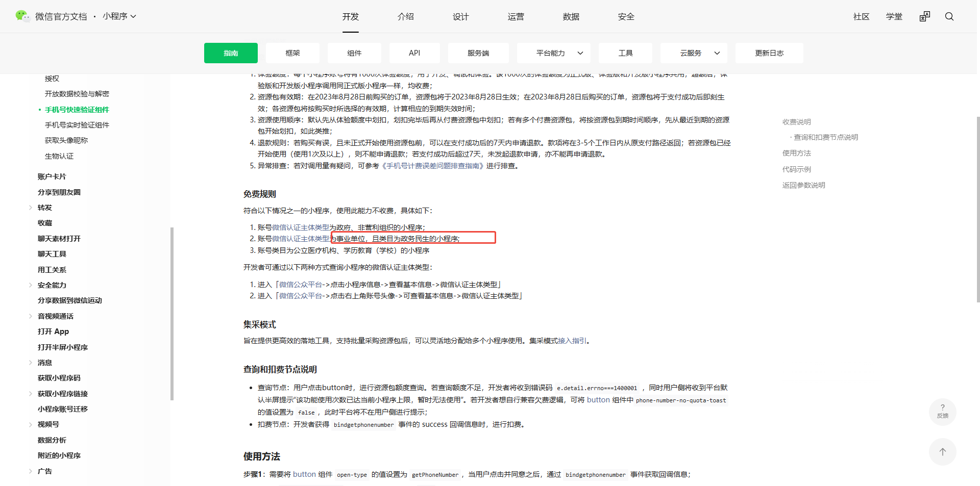Open 授权 sidebar item
The image size is (980, 486).
[52, 79]
